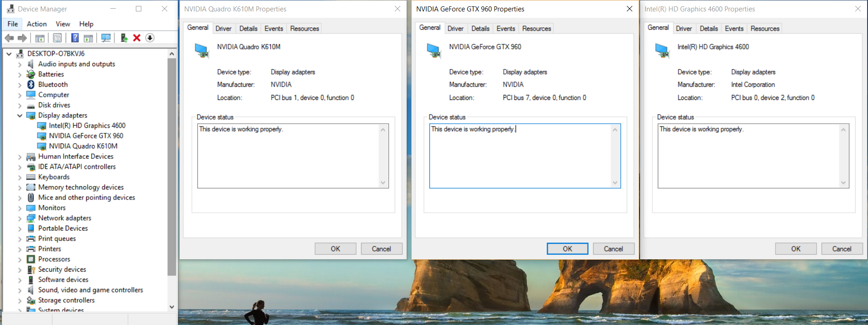Click the Disable device down-arrow toolbar icon
This screenshot has width=868, height=325.
point(150,38)
